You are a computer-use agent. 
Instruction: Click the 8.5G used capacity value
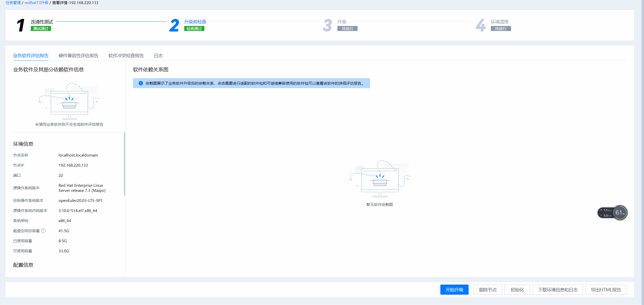coord(63,241)
